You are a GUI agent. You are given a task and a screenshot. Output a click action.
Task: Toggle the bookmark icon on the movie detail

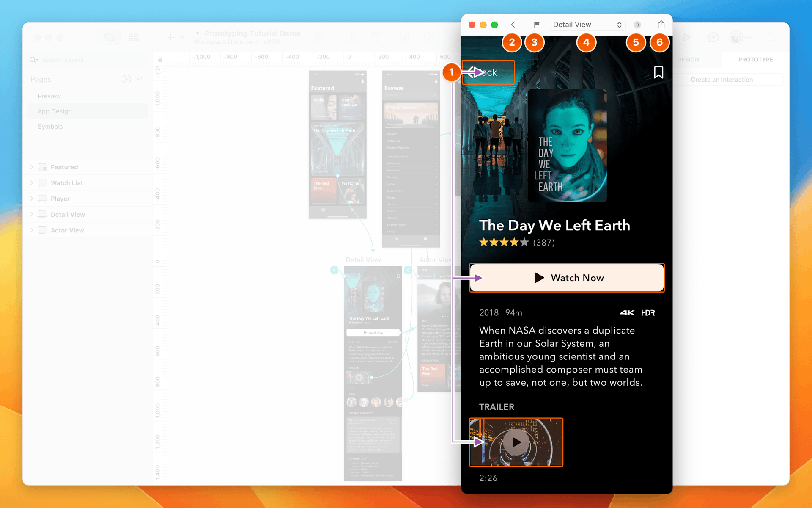[x=658, y=72]
